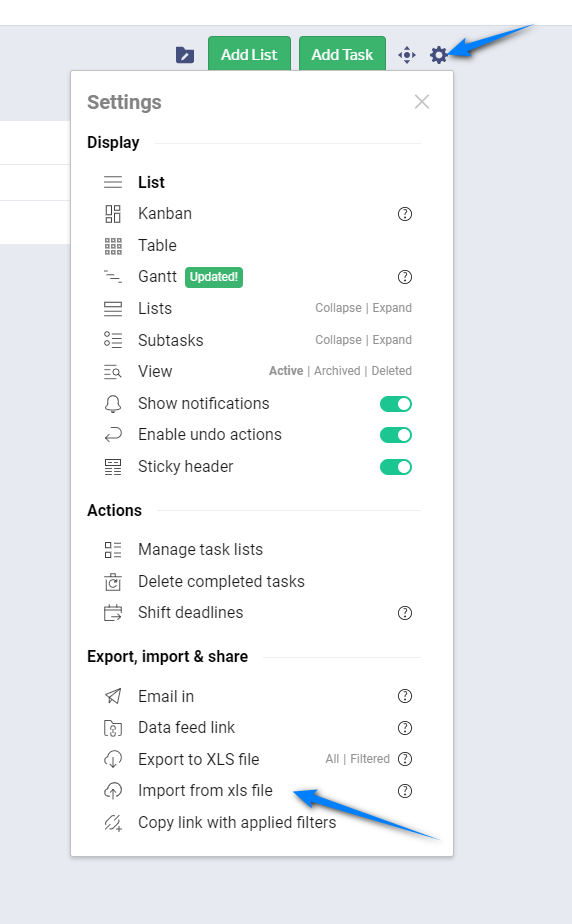The image size is (572, 924).
Task: Turn off Enable undo actions switch
Action: tap(396, 435)
